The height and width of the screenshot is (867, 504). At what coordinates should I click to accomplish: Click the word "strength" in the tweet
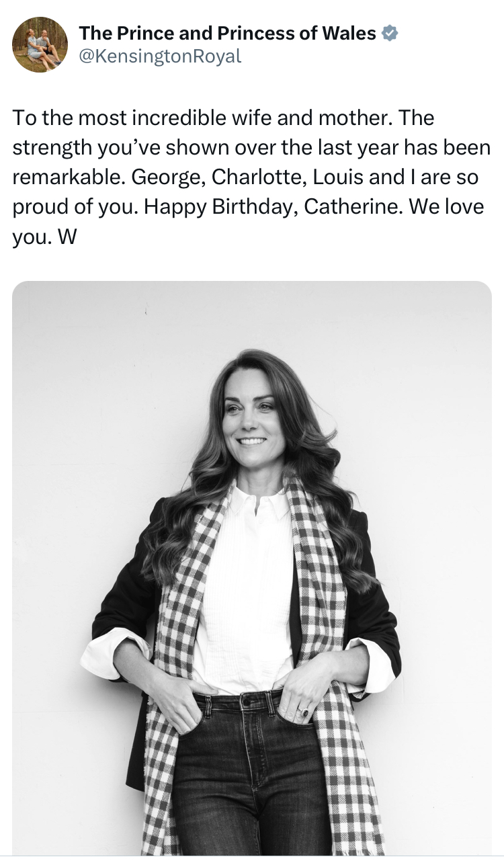click(52, 147)
